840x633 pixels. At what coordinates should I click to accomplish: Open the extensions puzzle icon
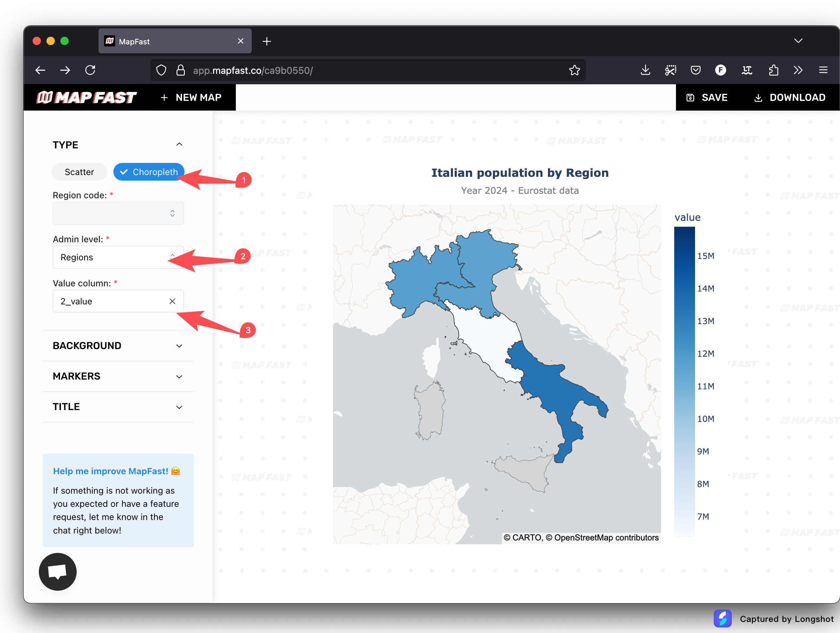[773, 70]
